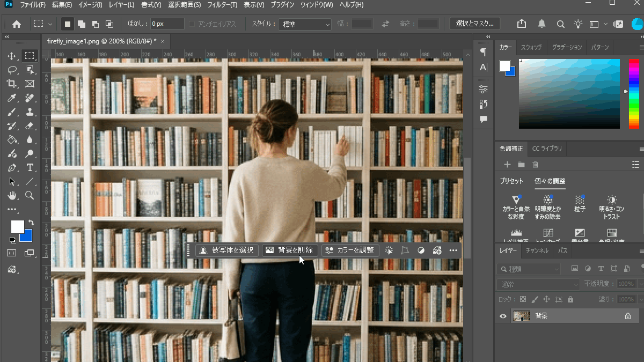Toggle lock position icon in Layers
Image resolution: width=644 pixels, height=362 pixels.
(546, 299)
